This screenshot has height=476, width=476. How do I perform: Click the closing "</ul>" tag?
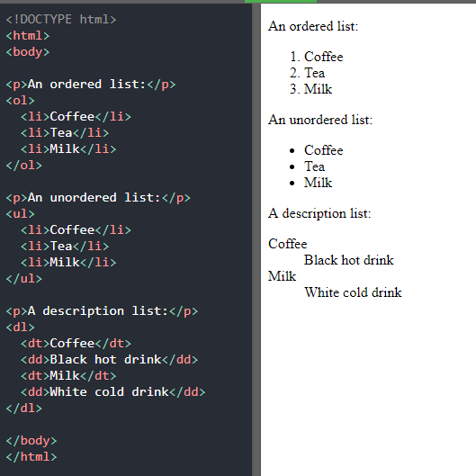pos(24,279)
